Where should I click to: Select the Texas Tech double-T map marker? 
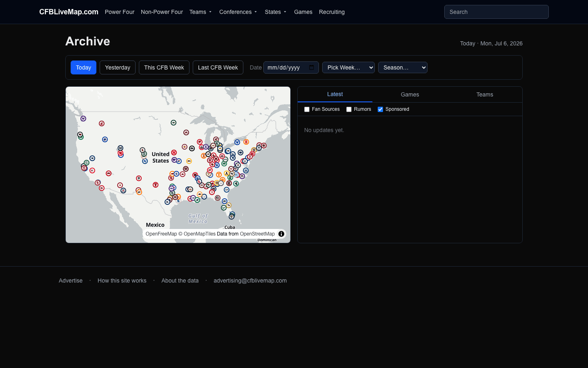click(156, 185)
